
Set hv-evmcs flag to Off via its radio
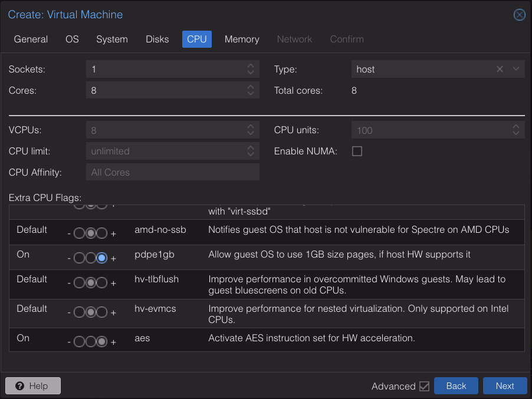click(79, 312)
